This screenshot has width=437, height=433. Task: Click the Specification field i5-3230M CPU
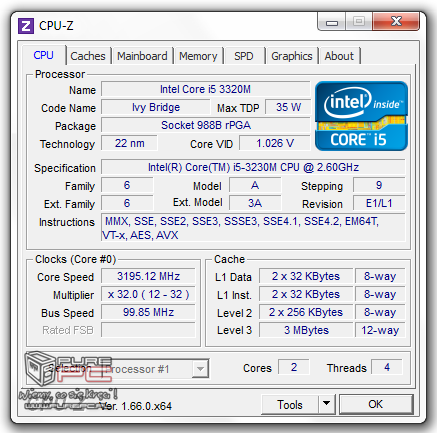[x=253, y=167]
